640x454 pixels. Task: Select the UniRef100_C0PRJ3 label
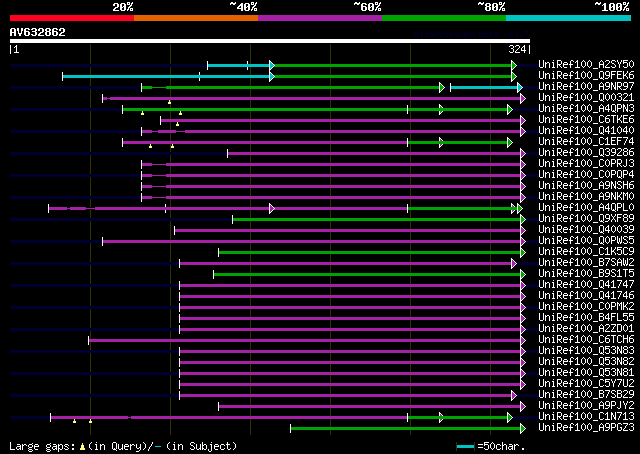click(586, 164)
